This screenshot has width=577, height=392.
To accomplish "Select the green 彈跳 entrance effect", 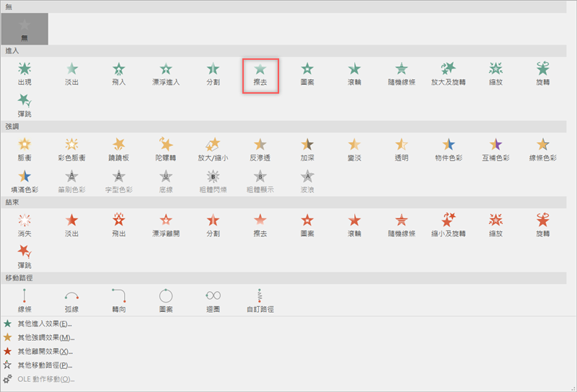I will pyautogui.click(x=25, y=105).
